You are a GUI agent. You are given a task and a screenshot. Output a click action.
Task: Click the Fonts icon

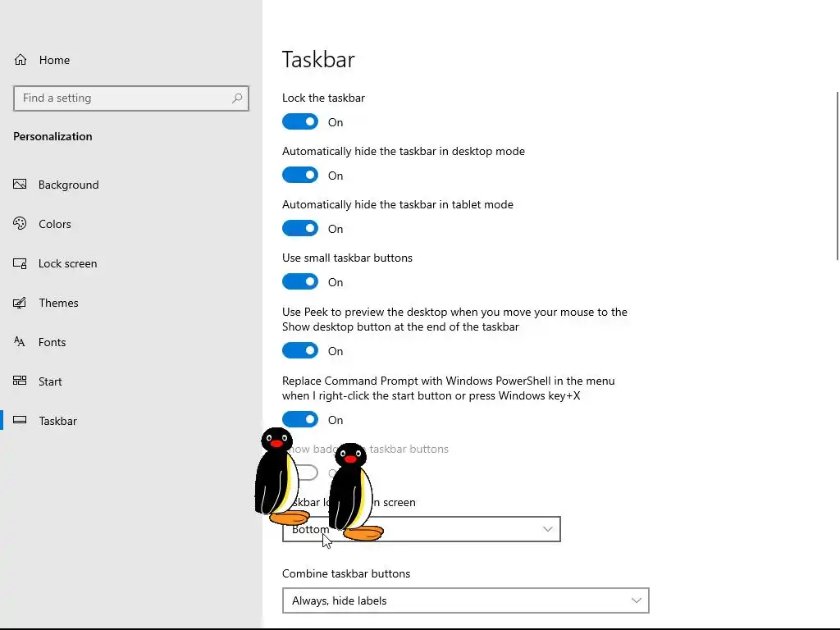20,342
